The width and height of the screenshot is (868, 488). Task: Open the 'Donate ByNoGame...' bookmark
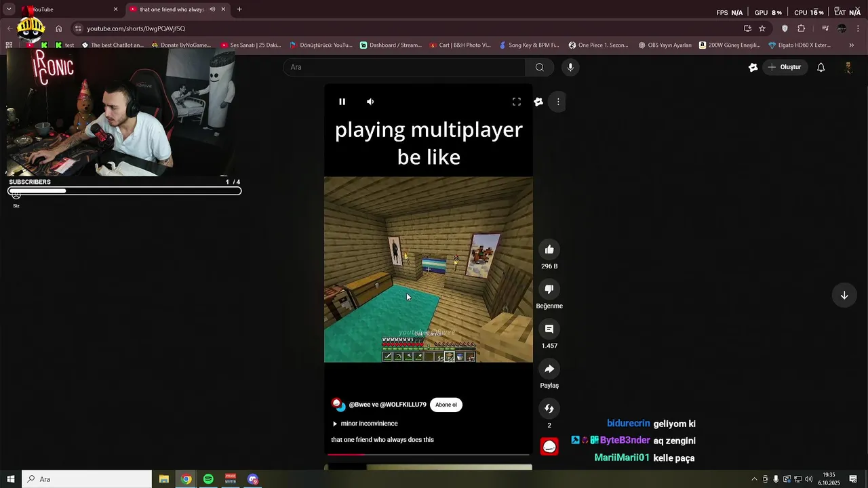[x=181, y=45]
